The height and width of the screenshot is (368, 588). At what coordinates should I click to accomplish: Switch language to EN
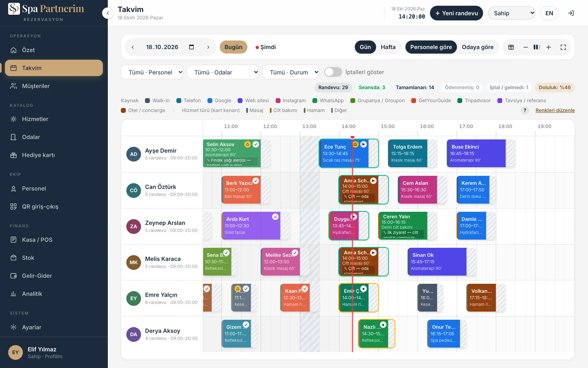click(x=549, y=13)
